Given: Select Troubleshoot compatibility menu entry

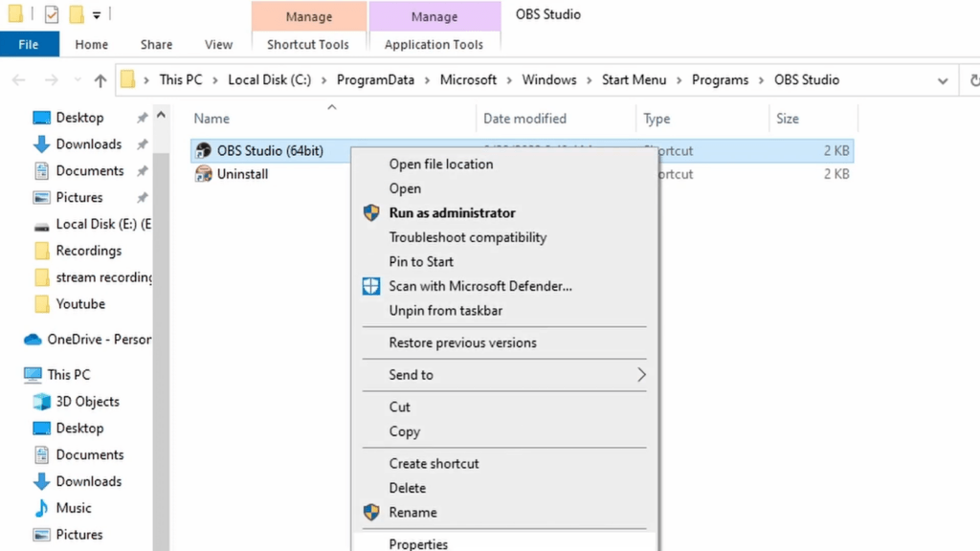Looking at the screenshot, I should click(x=467, y=237).
